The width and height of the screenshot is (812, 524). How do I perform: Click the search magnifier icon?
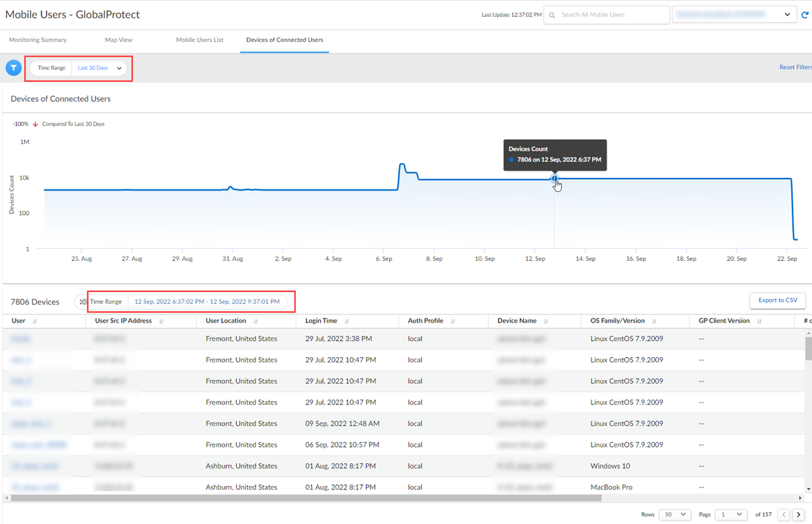(x=553, y=15)
